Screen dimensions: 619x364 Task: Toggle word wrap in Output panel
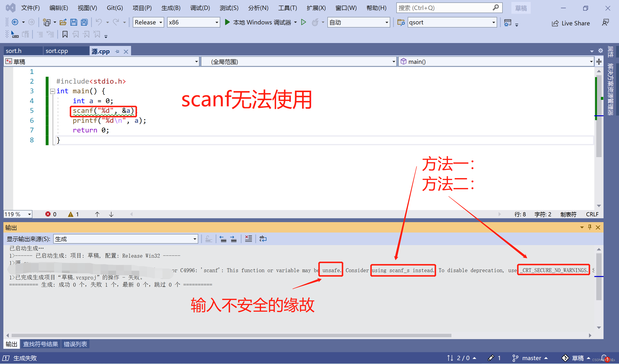[263, 239]
